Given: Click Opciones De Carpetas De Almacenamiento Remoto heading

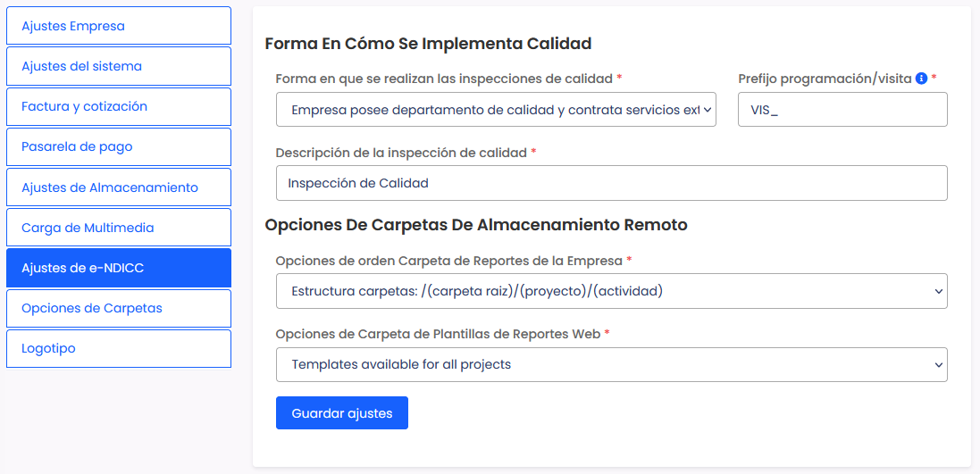Looking at the screenshot, I should click(475, 225).
